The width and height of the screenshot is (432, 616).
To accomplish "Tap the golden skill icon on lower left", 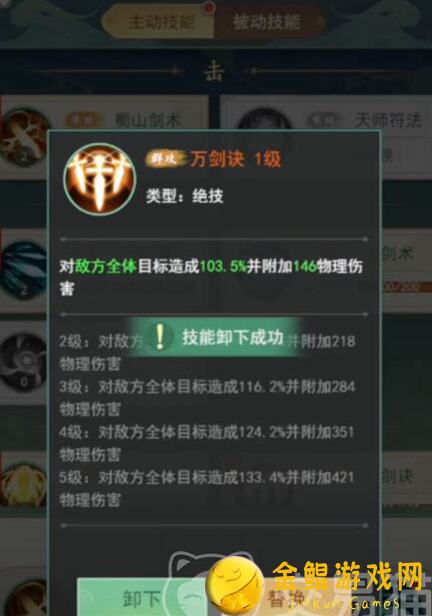I will pos(24,484).
